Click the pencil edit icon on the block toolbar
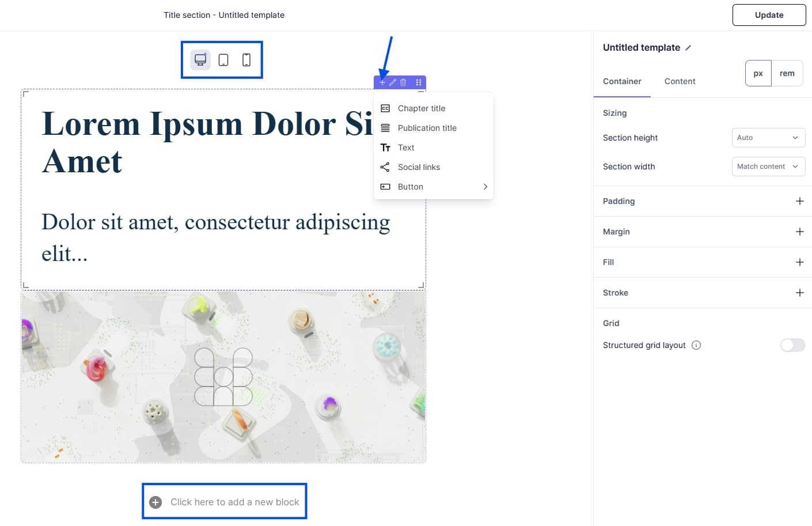The image size is (812, 526). click(x=393, y=82)
